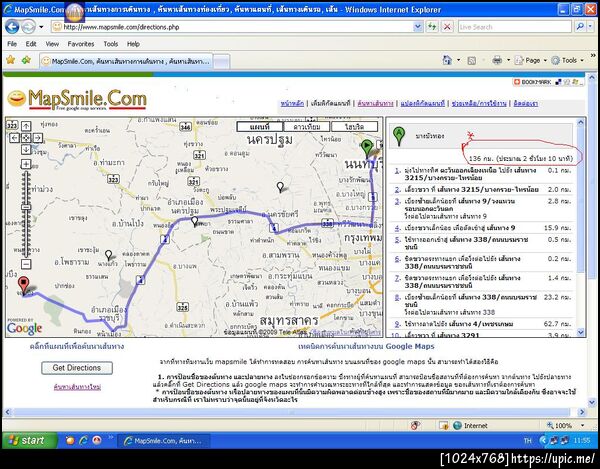
Task: Pan the map right with arrow button
Action: coord(38,138)
